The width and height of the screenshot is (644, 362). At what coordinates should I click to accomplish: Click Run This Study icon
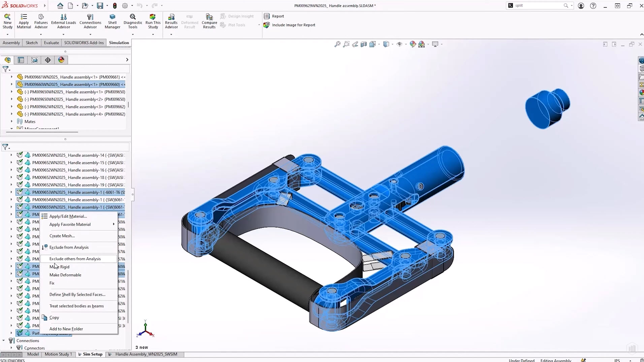(153, 21)
